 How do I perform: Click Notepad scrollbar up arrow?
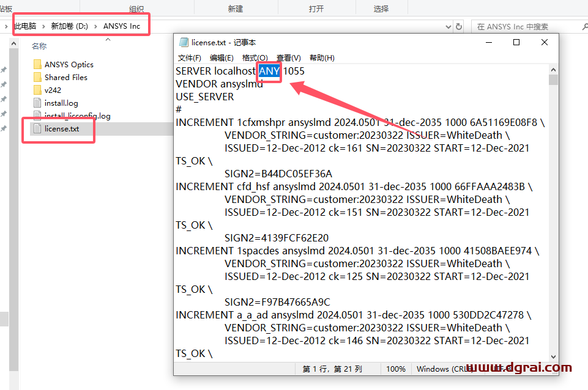pyautogui.click(x=553, y=70)
